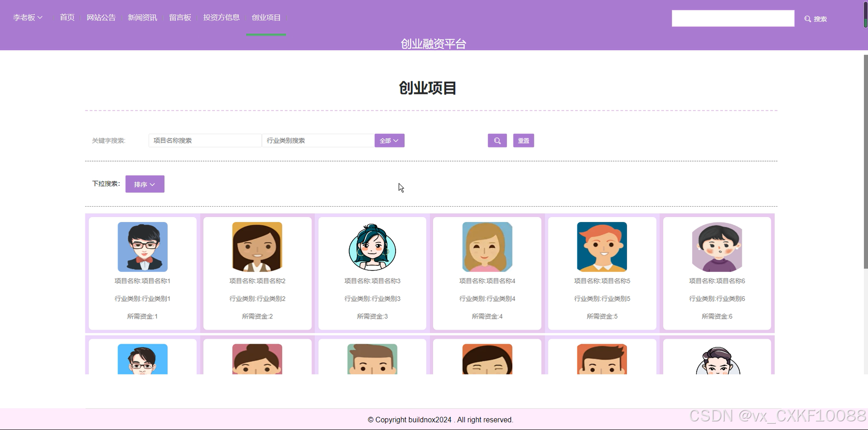Expand the 全部 filter dropdown
This screenshot has width=868, height=430.
pos(389,141)
